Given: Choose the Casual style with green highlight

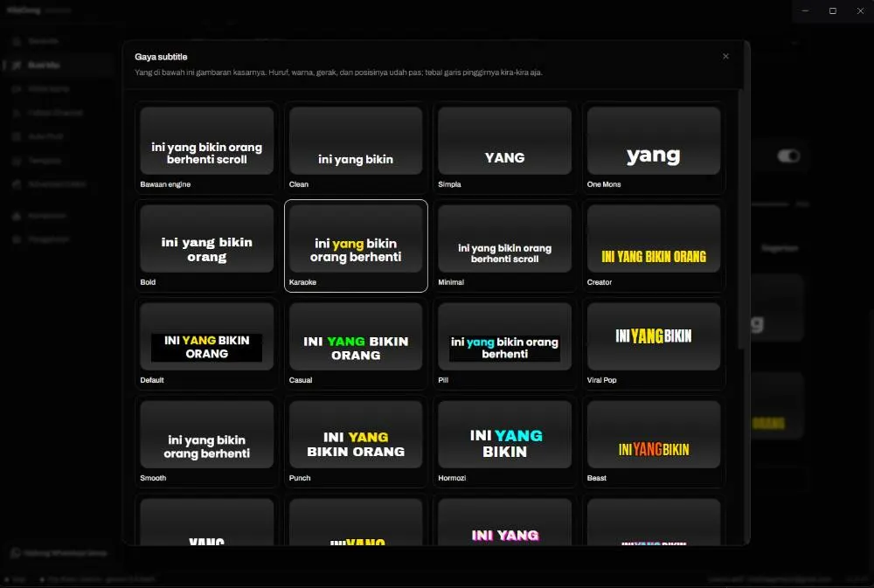Looking at the screenshot, I should tap(356, 344).
